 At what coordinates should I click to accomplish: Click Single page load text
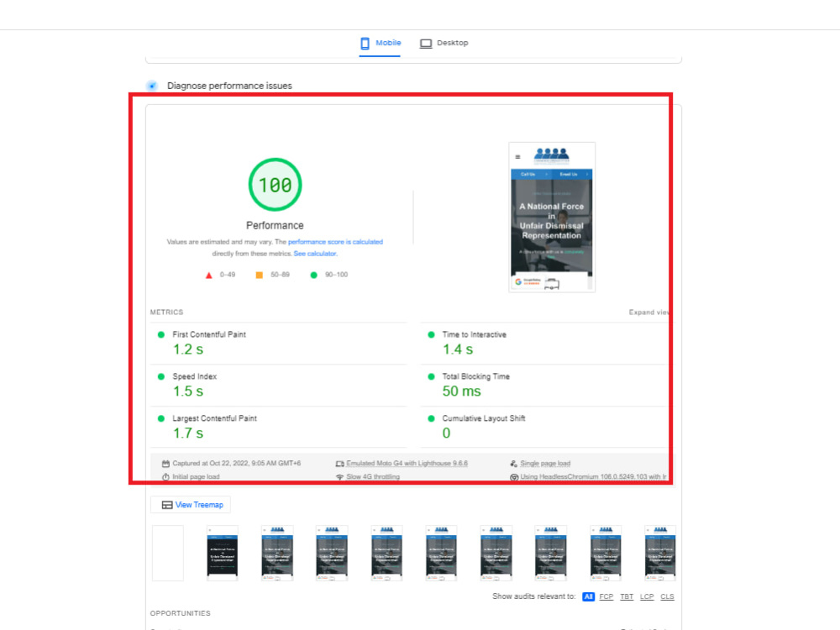point(545,464)
